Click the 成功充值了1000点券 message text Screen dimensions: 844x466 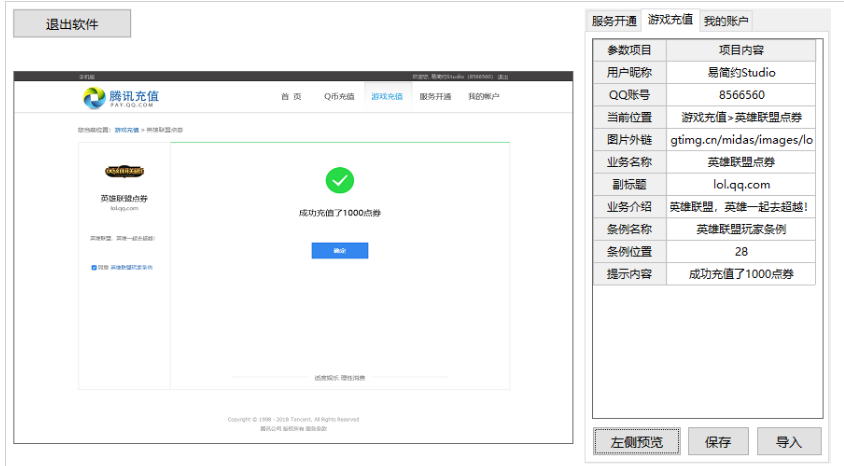click(x=340, y=213)
